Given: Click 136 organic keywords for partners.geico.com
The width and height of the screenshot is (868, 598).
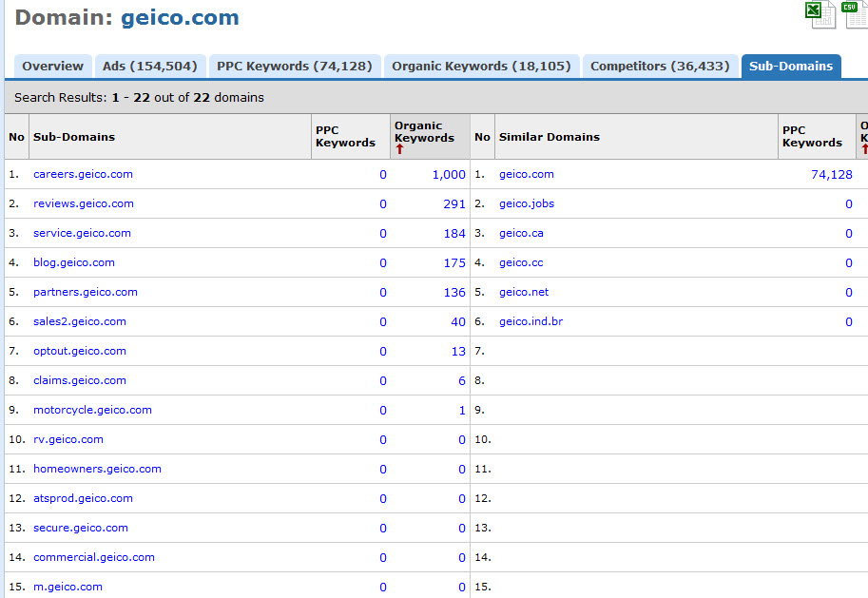Looking at the screenshot, I should coord(454,293).
